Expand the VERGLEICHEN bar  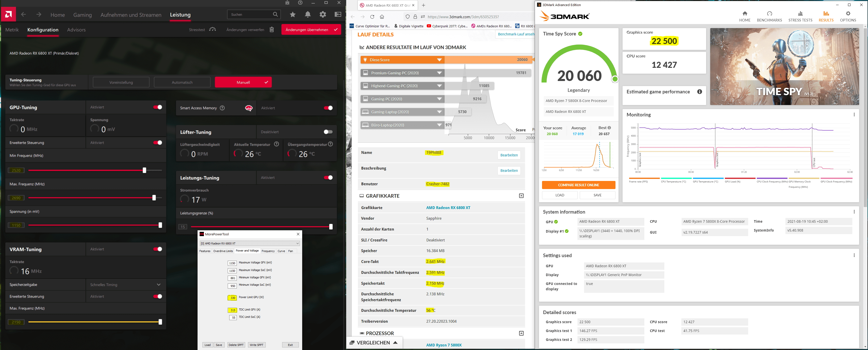point(374,343)
